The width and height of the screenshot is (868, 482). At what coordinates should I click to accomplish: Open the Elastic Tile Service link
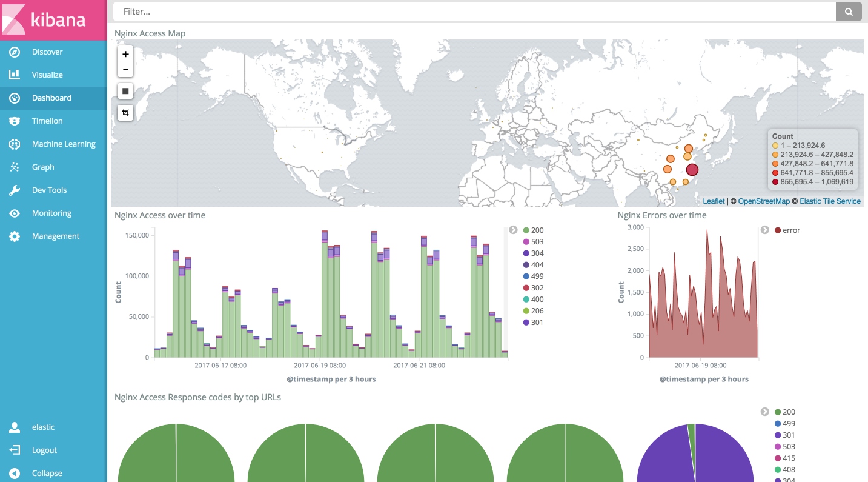(x=830, y=201)
